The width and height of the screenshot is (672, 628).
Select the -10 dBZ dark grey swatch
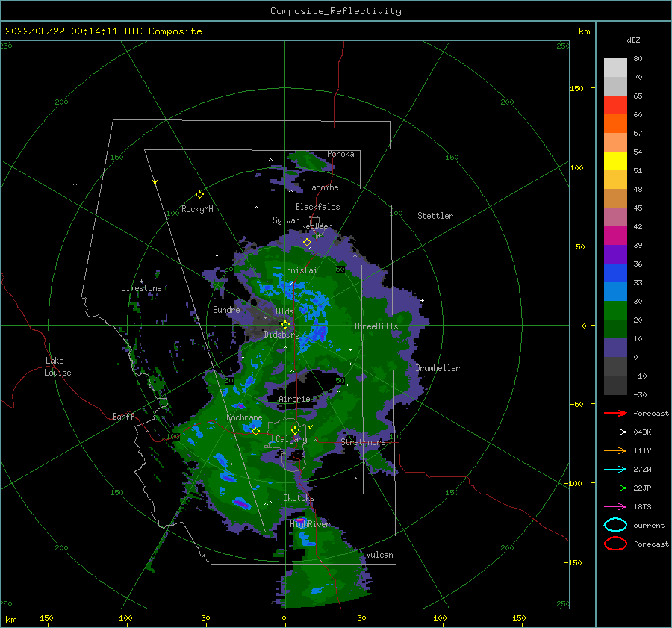pos(615,385)
